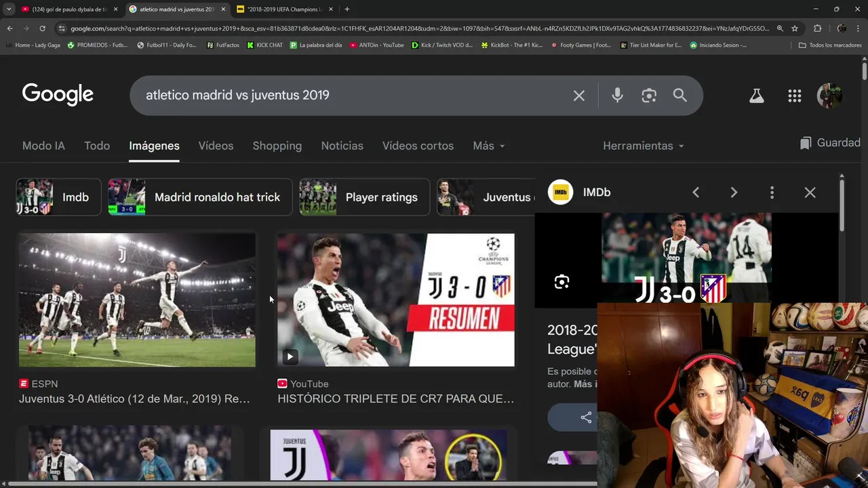Open the browser extensions puzzle icon
The image size is (868, 488).
point(817,28)
